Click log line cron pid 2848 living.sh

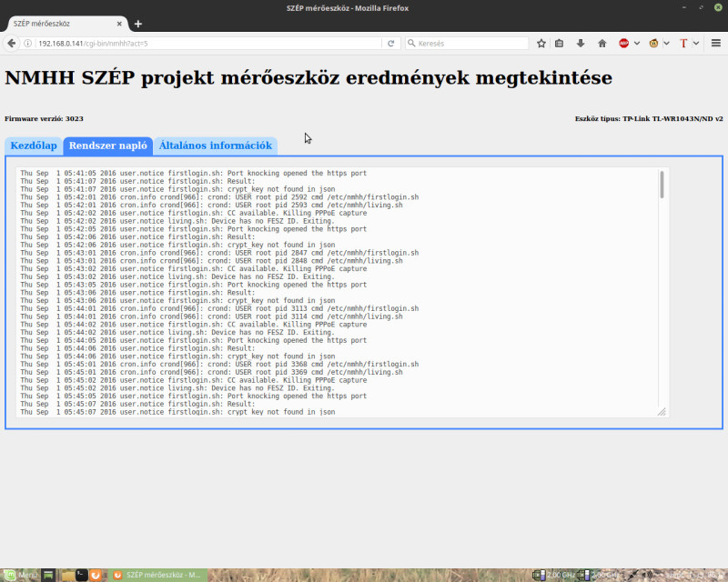212,261
